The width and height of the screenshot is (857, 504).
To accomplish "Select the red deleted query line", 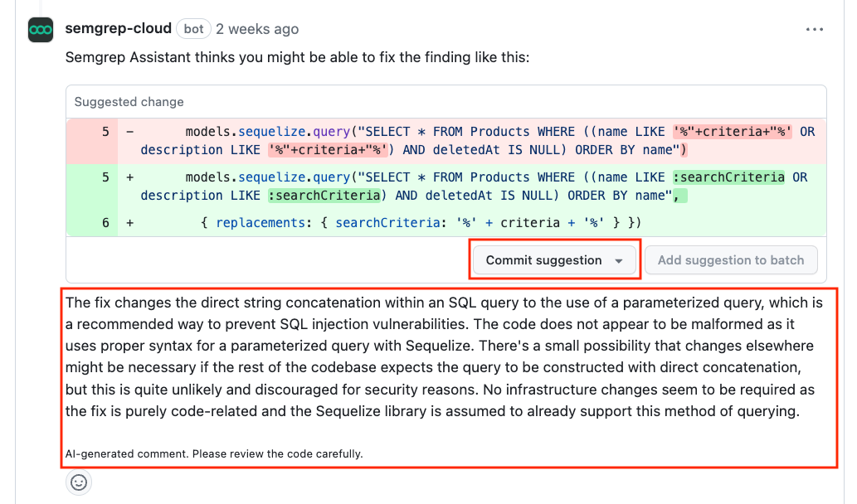I will tap(415, 131).
